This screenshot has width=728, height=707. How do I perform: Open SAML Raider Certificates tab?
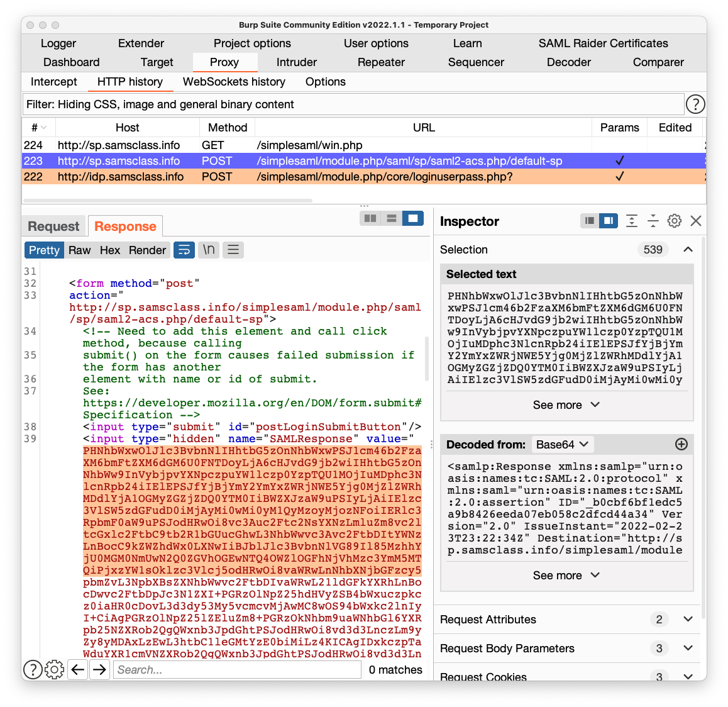click(x=603, y=43)
